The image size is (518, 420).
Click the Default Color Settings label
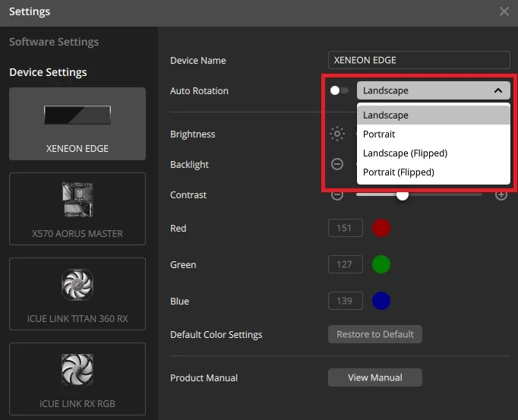216,334
